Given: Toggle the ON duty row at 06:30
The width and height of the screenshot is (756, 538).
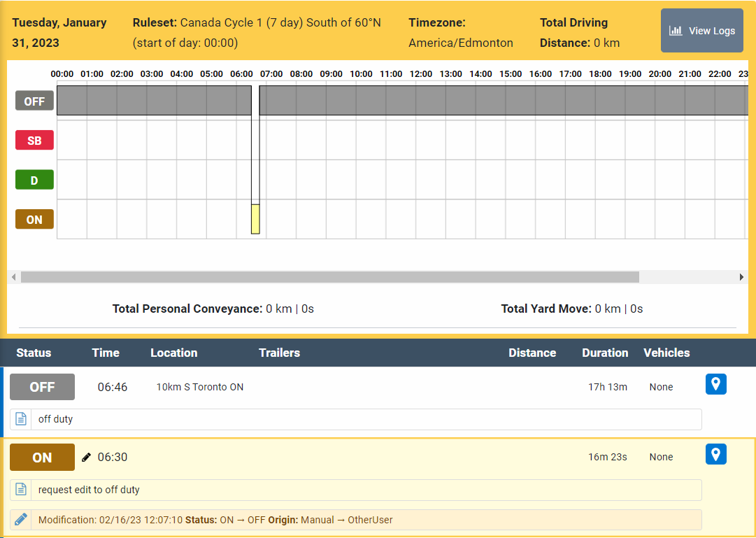Looking at the screenshot, I should [42, 457].
